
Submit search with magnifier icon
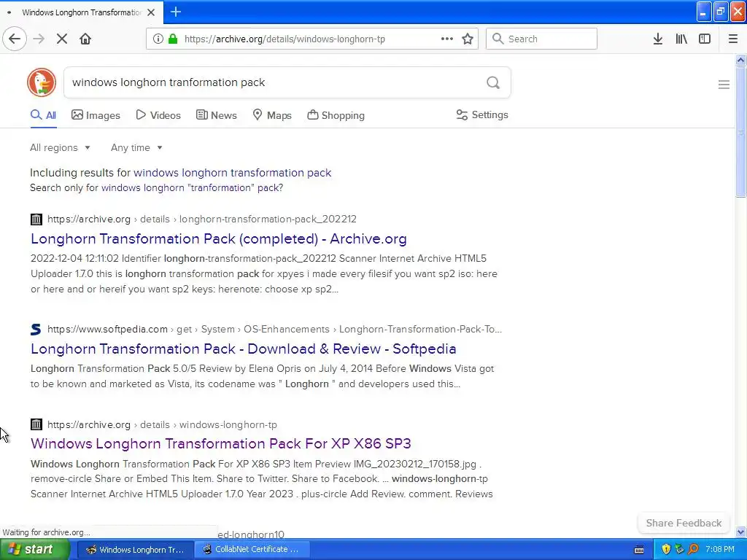[493, 82]
